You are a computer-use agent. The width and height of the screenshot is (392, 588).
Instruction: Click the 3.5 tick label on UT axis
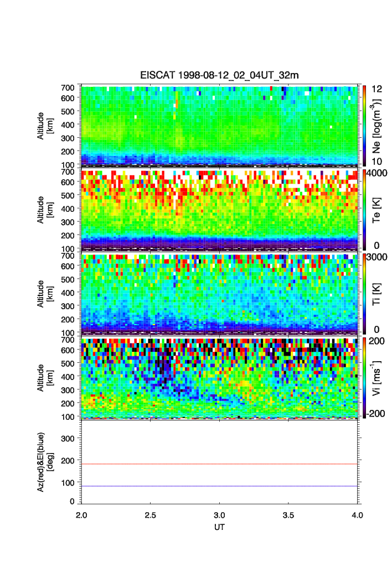pos(288,514)
